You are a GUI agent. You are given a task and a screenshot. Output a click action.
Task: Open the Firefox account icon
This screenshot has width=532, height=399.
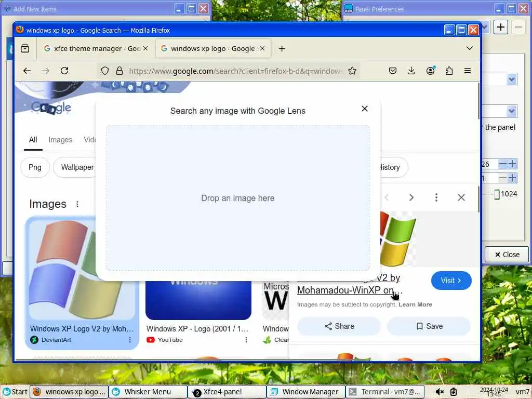(x=430, y=71)
